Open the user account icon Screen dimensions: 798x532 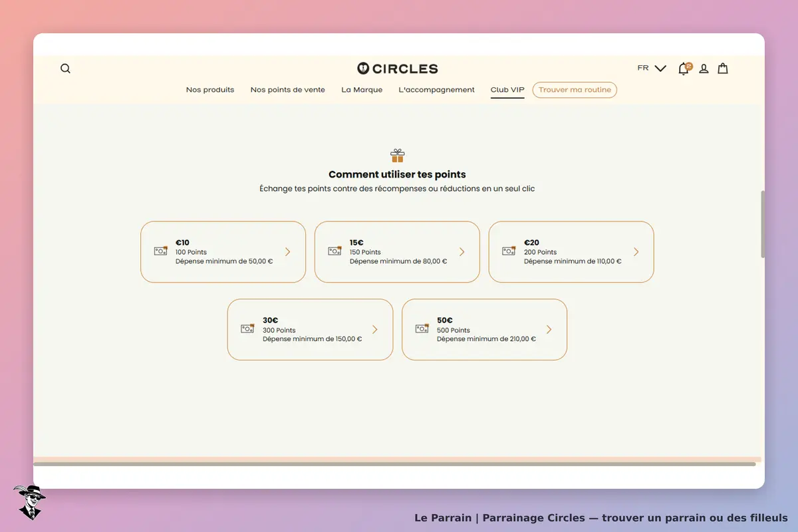point(704,68)
